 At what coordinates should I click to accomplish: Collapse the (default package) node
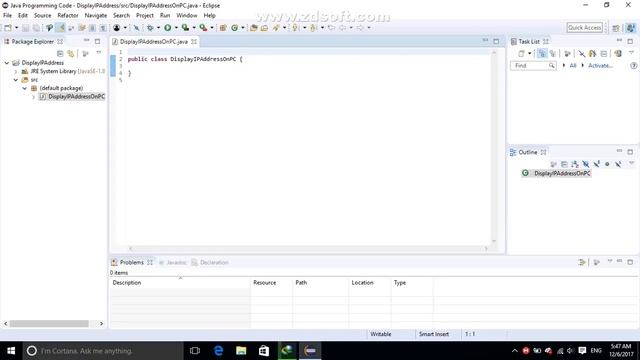click(24, 88)
